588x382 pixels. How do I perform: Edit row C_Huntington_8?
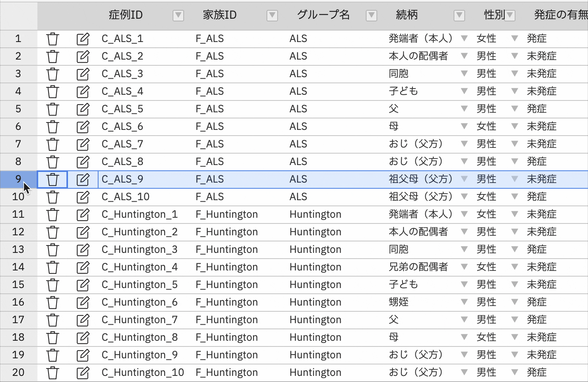point(83,338)
